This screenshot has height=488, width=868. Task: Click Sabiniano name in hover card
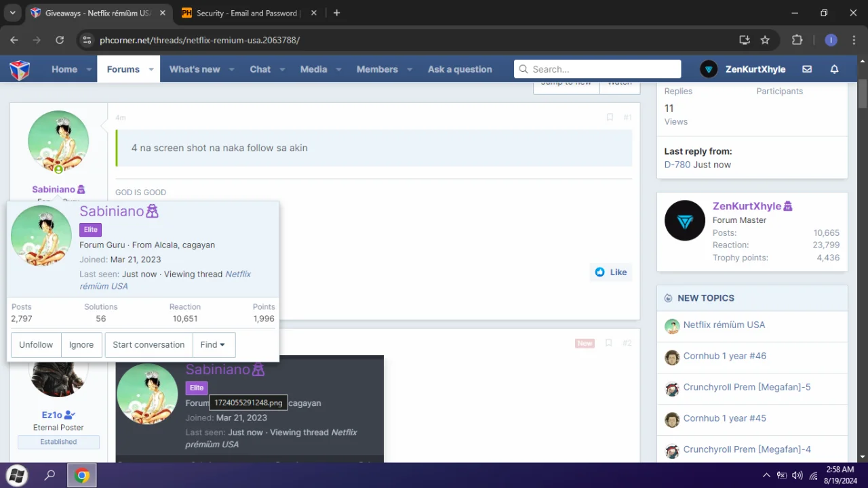coord(112,211)
